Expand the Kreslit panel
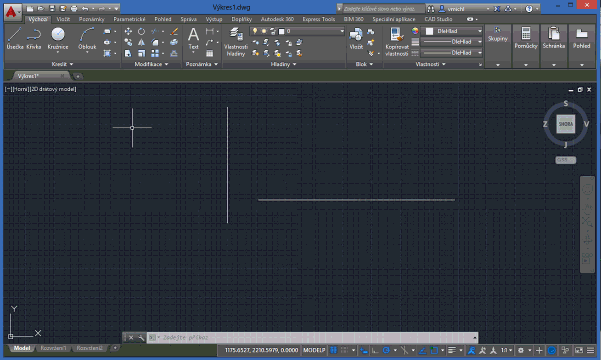Image resolution: width=601 pixels, height=360 pixels. point(62,64)
